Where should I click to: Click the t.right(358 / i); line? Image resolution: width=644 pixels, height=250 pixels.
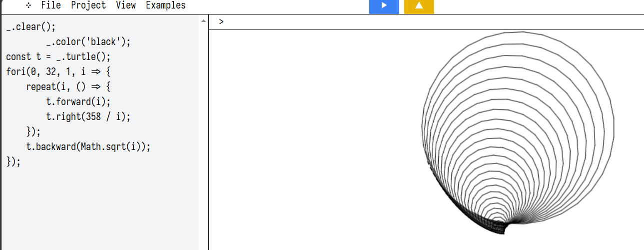coord(88,117)
